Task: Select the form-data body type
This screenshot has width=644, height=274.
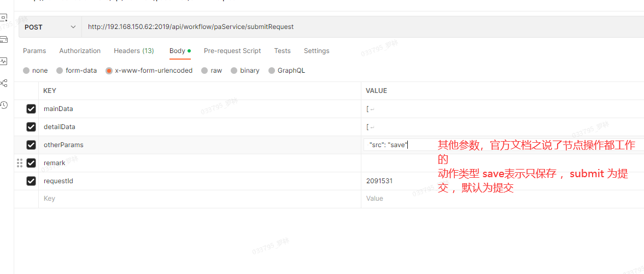Action: coord(60,71)
